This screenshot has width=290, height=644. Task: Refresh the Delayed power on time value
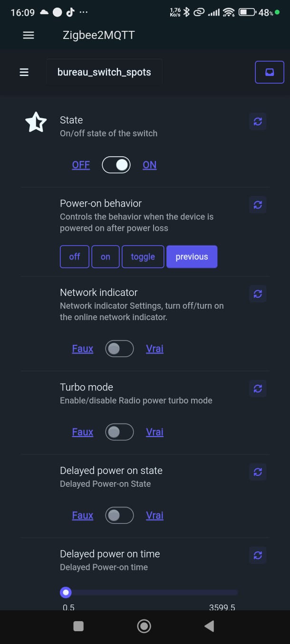tap(258, 555)
